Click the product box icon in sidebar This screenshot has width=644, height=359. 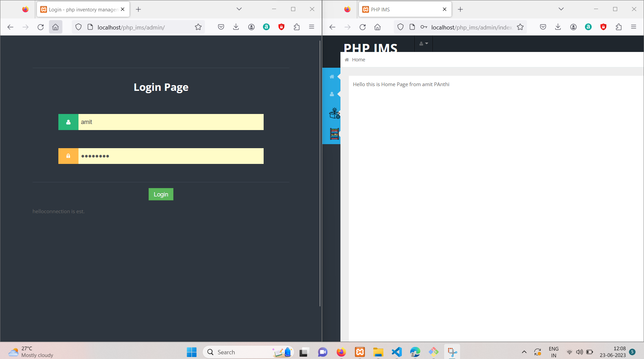(334, 113)
